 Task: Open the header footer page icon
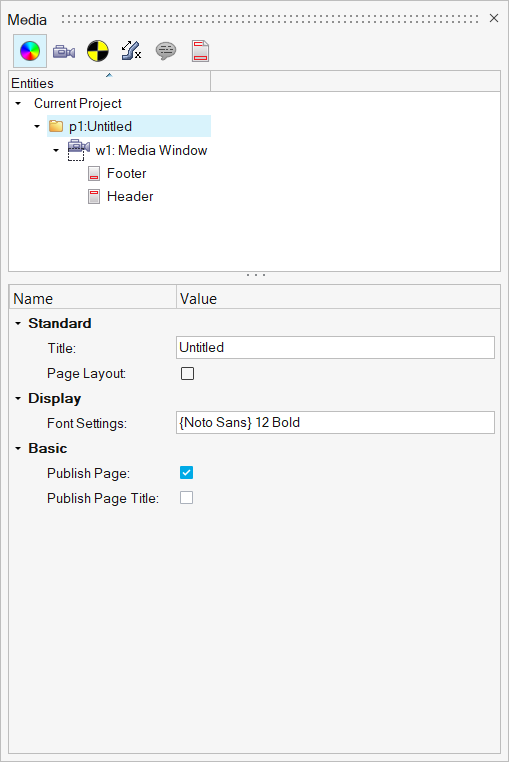click(200, 51)
